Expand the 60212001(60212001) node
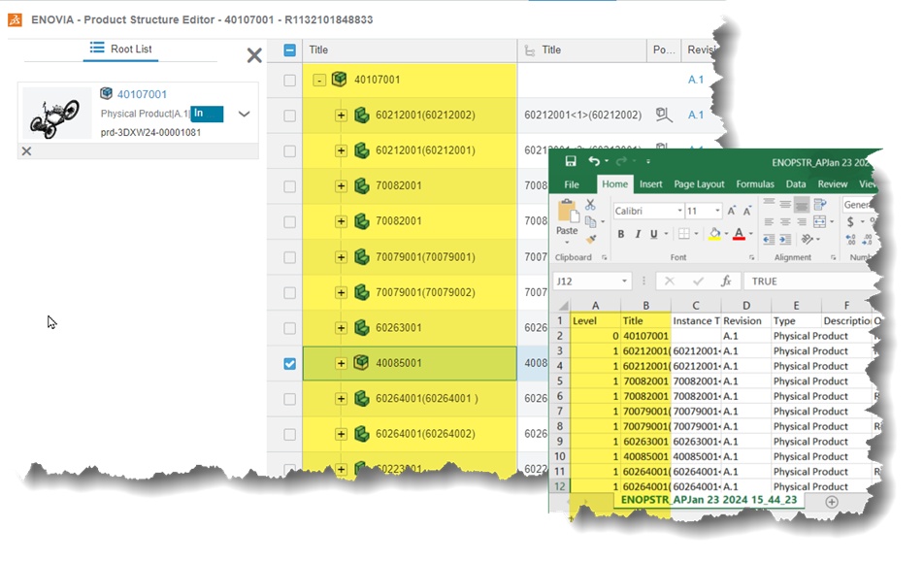 341,150
